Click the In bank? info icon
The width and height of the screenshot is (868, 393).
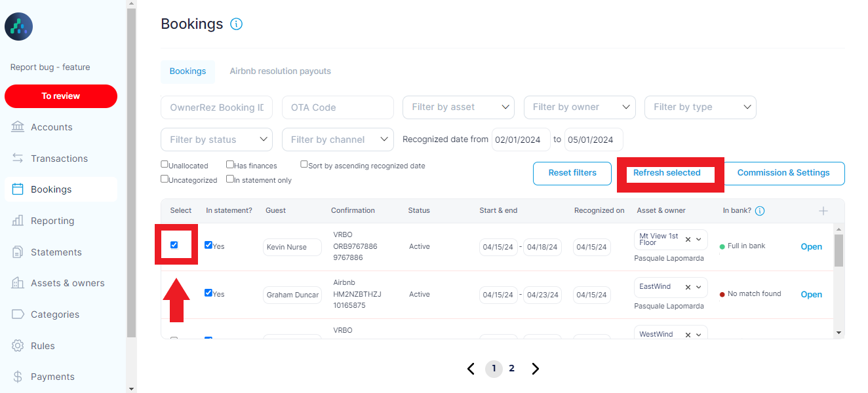click(760, 211)
